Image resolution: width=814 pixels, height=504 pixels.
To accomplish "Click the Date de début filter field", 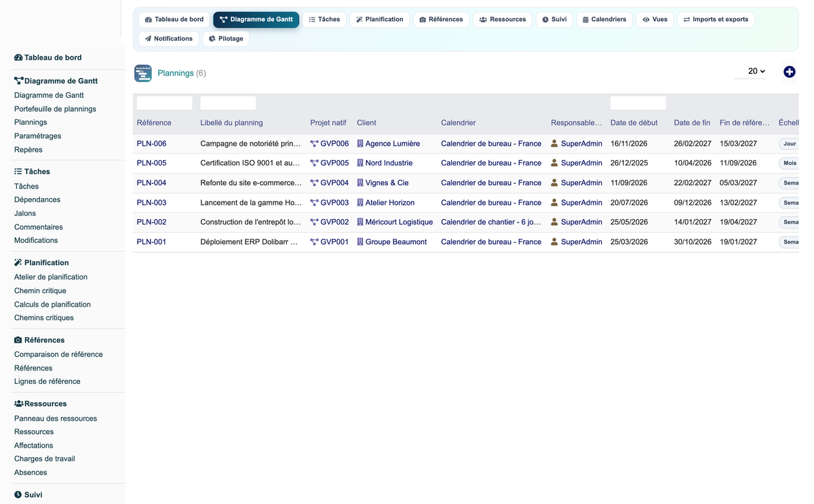I will pos(638,103).
